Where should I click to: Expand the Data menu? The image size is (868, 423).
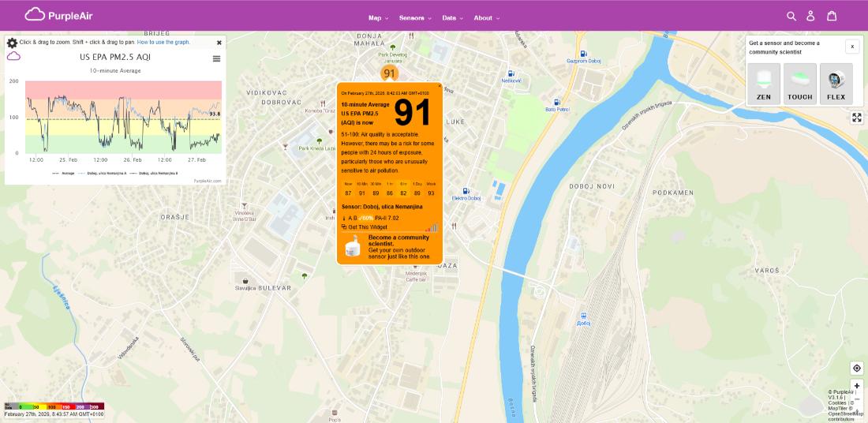click(452, 17)
